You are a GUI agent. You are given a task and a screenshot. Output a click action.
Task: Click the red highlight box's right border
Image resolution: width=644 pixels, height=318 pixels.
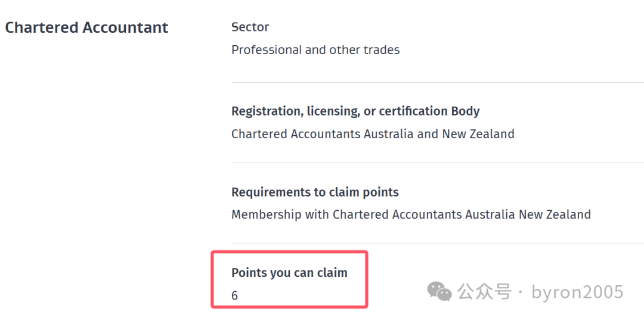coord(366,279)
